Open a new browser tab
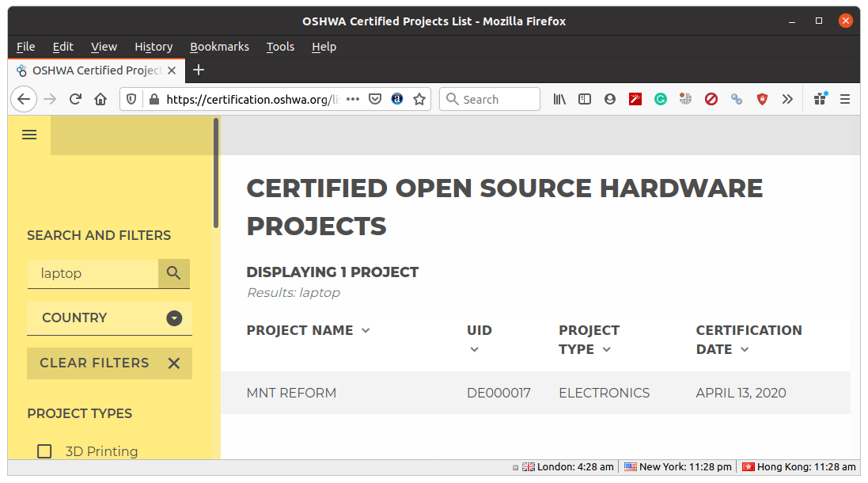This screenshot has width=868, height=483. tap(198, 70)
